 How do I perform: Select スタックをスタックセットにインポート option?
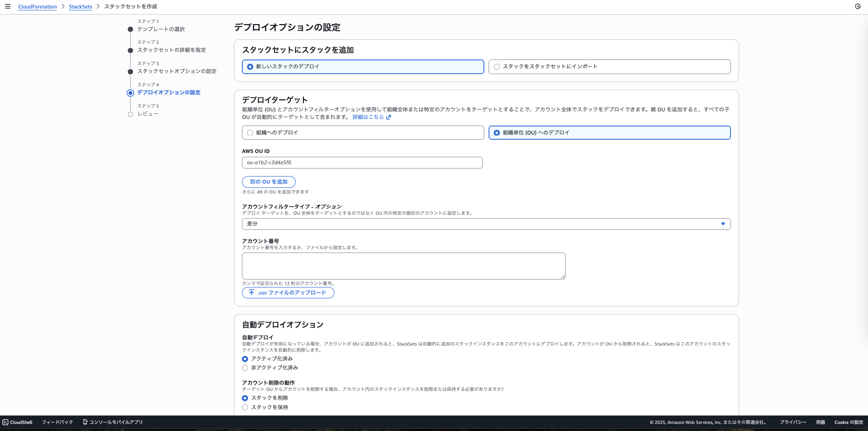(497, 67)
